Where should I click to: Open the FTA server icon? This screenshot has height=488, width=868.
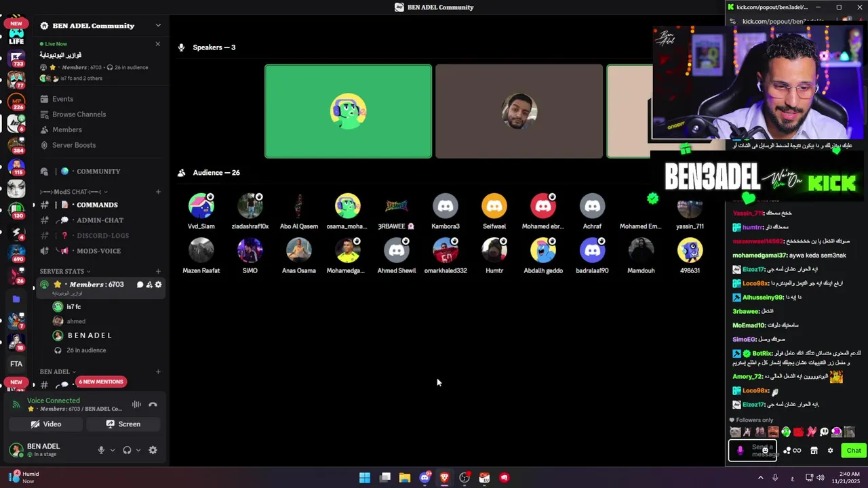click(x=16, y=364)
